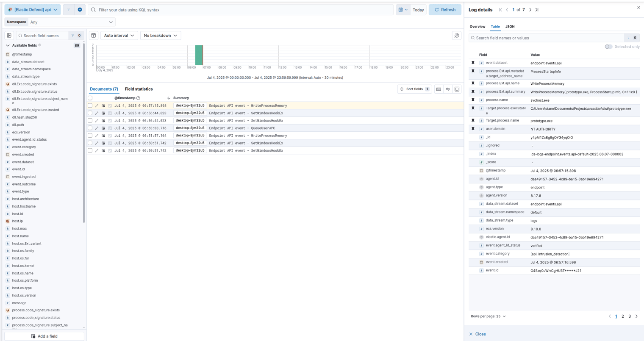Screen dimensions: 644x341
Task: Click the green histogram bar near 06:30
Action: click(199, 55)
